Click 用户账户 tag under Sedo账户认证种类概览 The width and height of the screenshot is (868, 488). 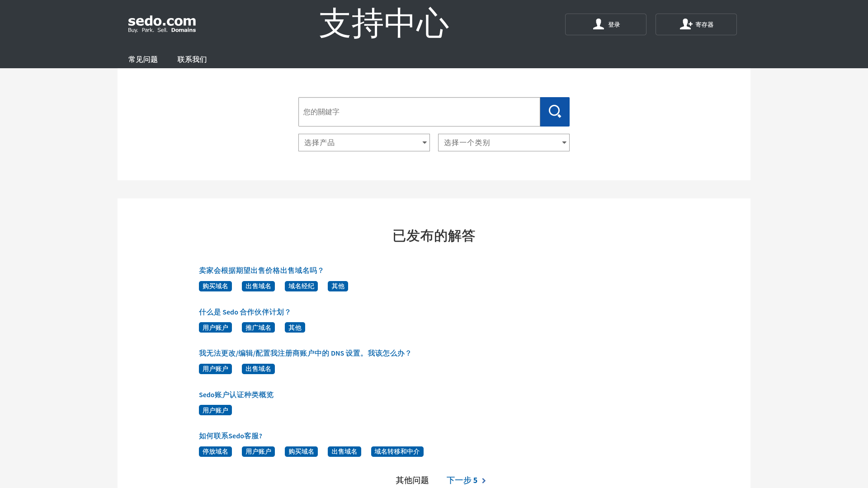tap(215, 410)
